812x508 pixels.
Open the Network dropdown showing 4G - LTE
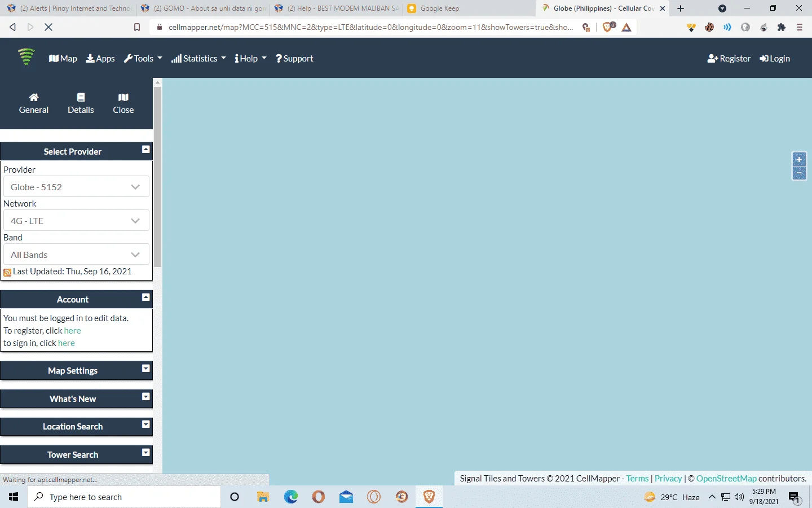tap(76, 221)
